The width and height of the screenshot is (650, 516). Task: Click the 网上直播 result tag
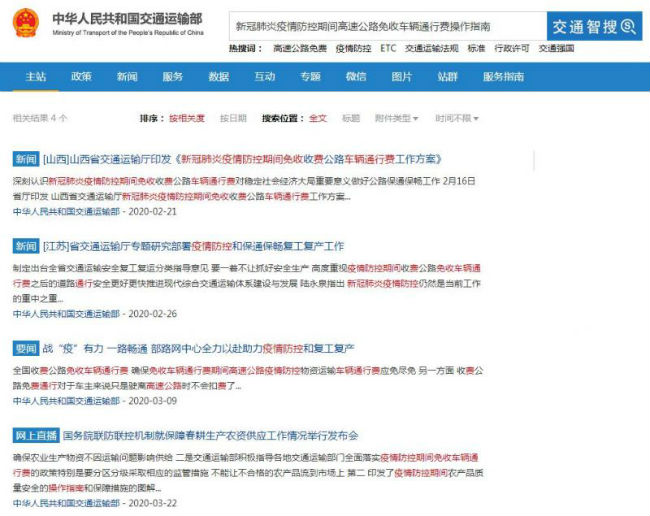coord(36,436)
